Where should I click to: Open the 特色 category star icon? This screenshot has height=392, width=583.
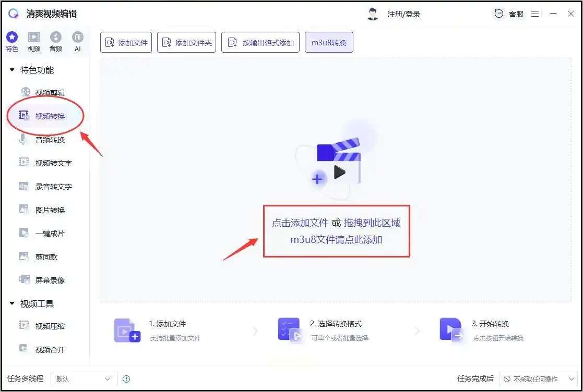pos(12,37)
